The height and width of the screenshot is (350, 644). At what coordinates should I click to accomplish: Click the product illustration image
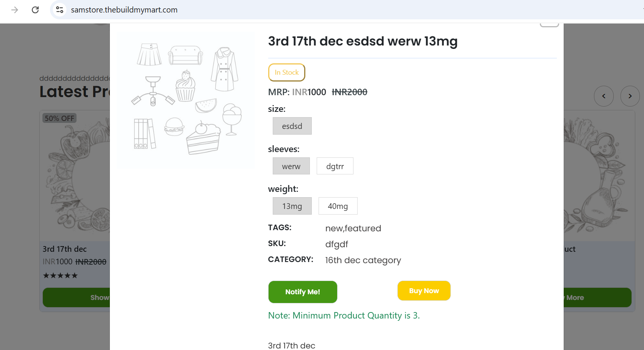point(186,99)
